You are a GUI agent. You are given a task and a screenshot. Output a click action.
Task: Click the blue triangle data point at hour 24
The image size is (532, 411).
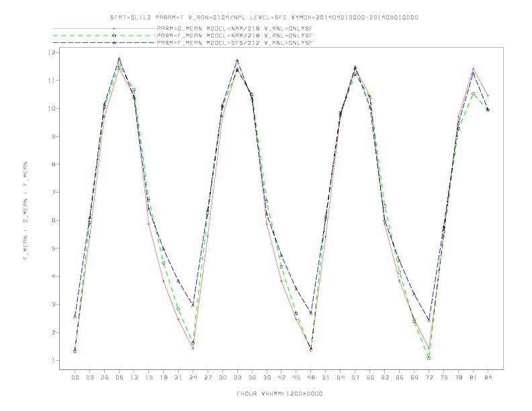click(193, 305)
